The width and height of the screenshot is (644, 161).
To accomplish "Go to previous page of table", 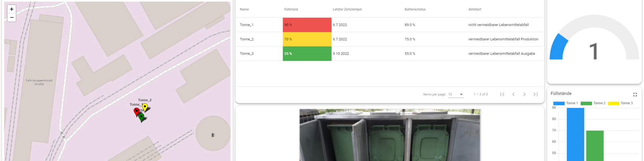I will tap(513, 94).
